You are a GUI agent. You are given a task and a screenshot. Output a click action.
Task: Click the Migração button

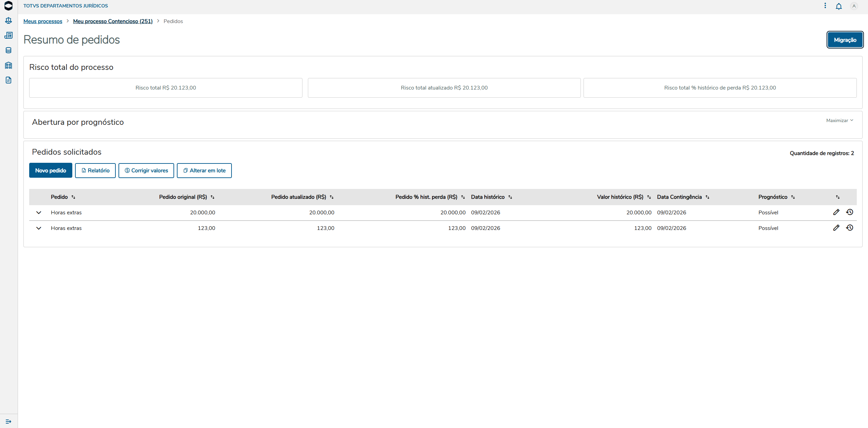pyautogui.click(x=845, y=40)
